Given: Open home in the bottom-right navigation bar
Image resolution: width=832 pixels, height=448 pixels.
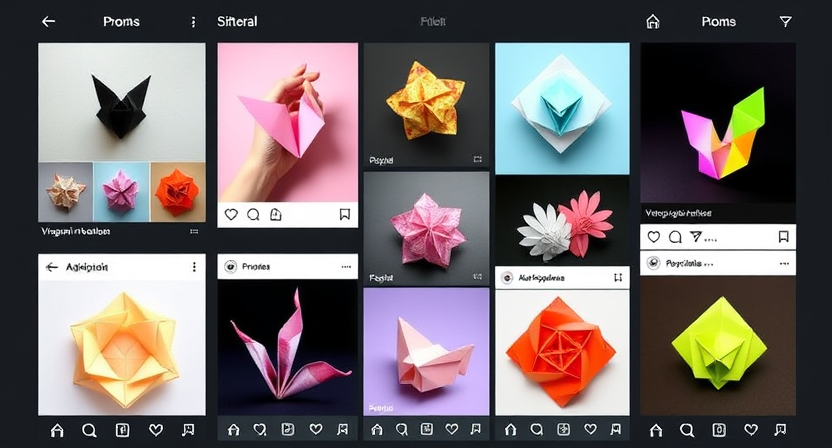Looking at the screenshot, I should click(657, 430).
